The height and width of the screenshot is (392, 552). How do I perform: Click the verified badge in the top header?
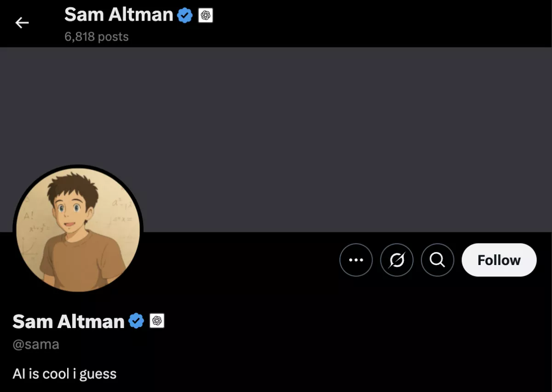point(184,14)
